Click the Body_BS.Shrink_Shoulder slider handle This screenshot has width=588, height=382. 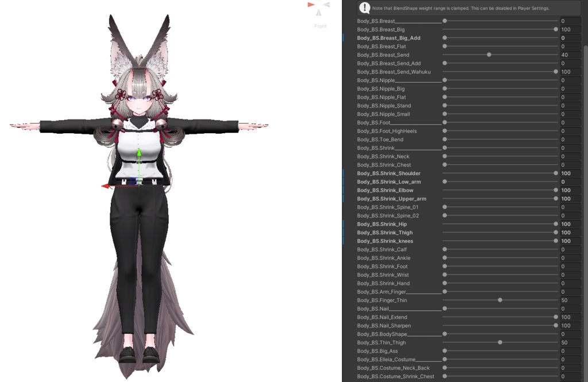coord(556,173)
